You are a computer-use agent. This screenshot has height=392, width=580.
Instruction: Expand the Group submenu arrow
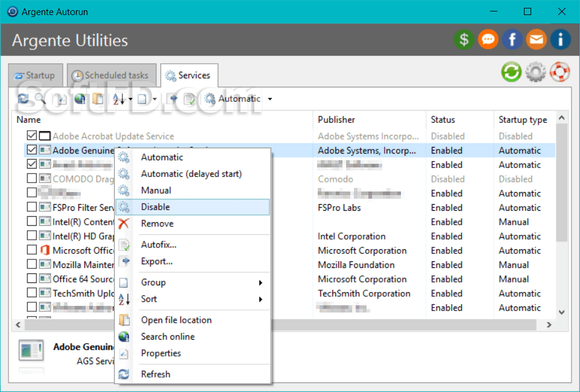pos(260,282)
